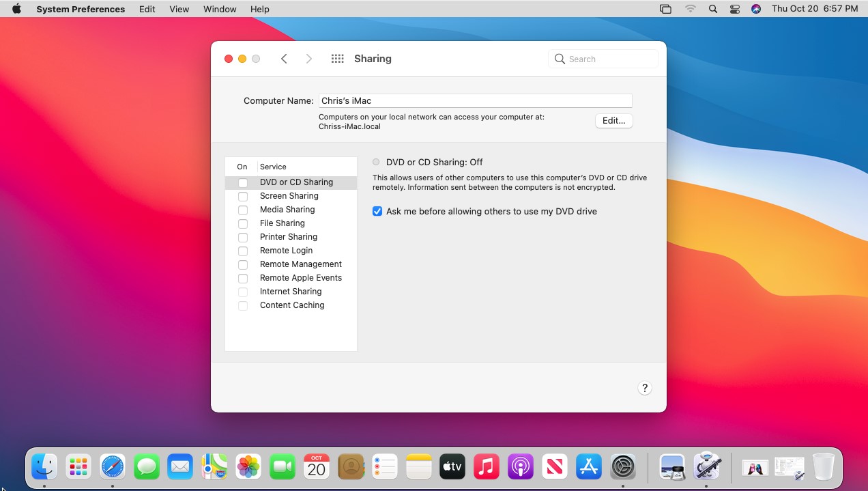The width and height of the screenshot is (868, 491).
Task: Open Reminders app in the Dock
Action: tap(385, 467)
